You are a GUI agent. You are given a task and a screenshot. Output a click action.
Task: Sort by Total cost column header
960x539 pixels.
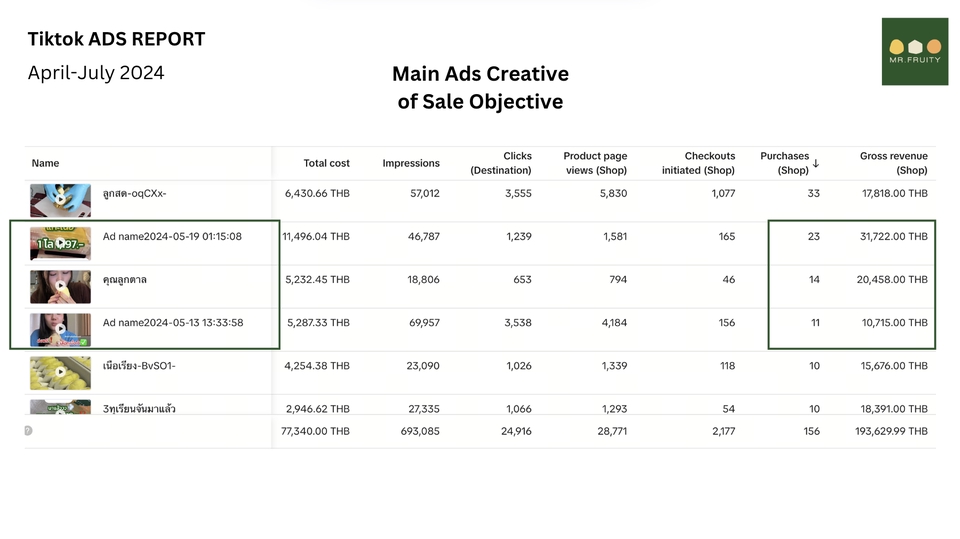point(326,163)
